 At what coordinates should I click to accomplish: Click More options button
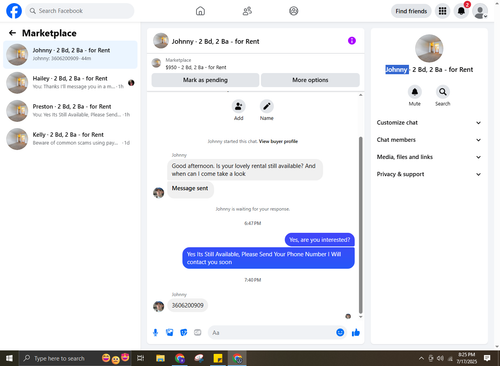(x=310, y=80)
